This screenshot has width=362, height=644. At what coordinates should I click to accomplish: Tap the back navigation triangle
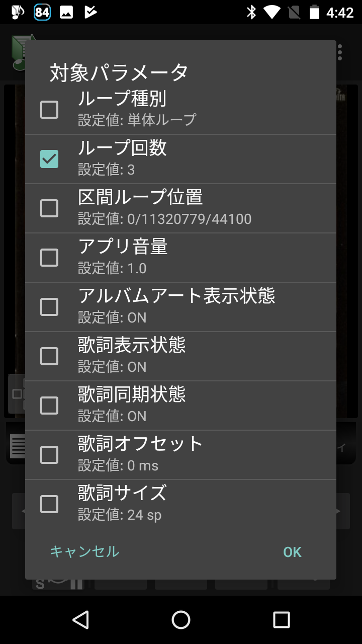[x=81, y=620]
